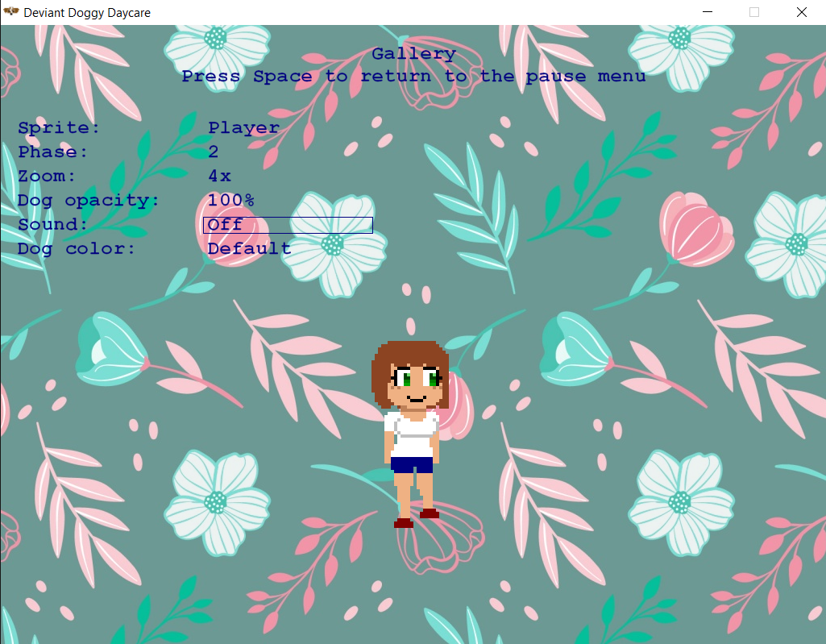Click the Sprite: label
This screenshot has width=826, height=644.
(59, 128)
